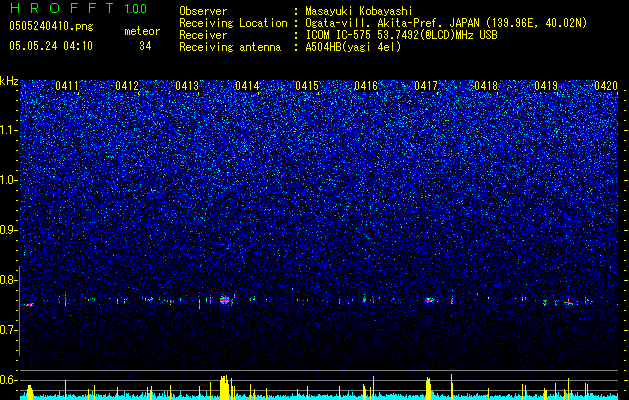Screen dimensions: 629x400
Task: Click the 0417 time marker
Action: pos(426,86)
